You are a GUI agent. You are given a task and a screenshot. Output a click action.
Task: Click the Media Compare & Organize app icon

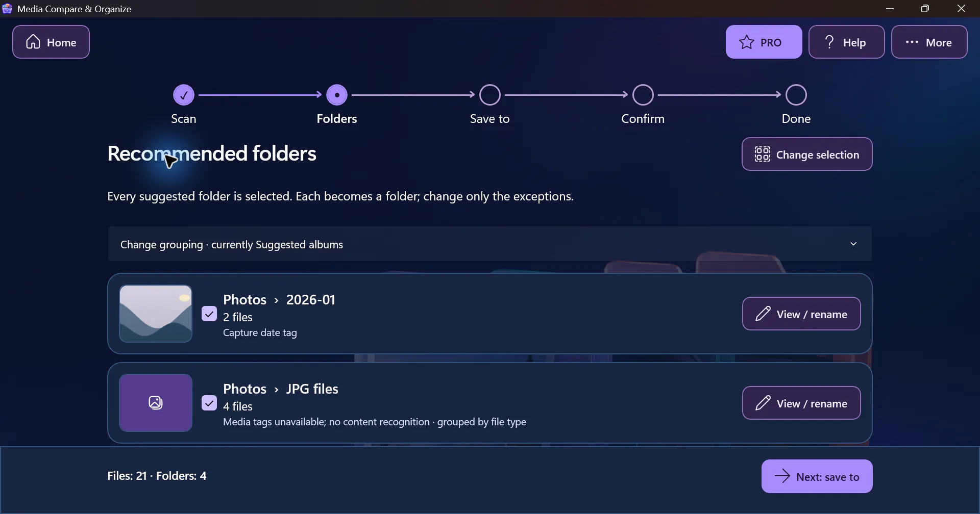(x=7, y=9)
